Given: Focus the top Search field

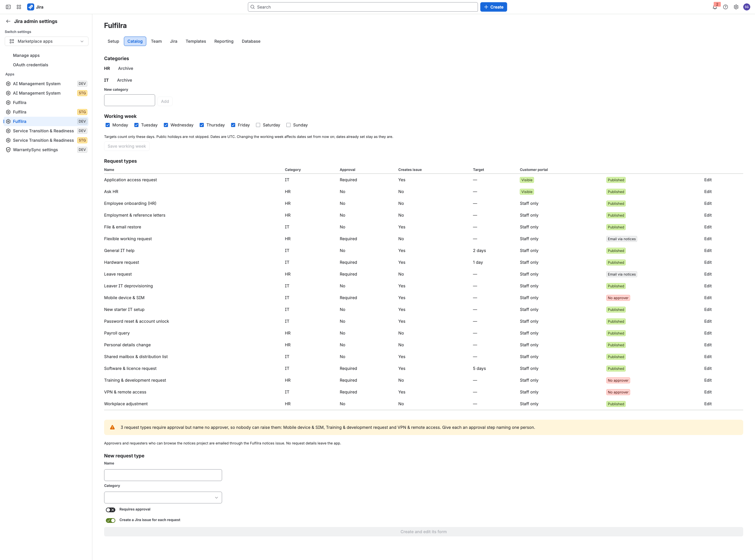Looking at the screenshot, I should click(x=363, y=7).
